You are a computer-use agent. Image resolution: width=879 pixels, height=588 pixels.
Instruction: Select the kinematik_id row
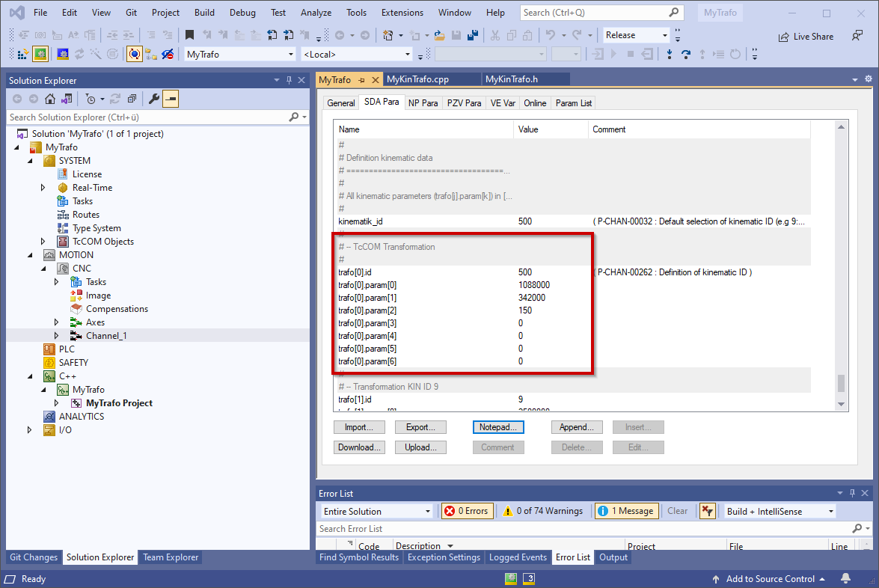click(572, 221)
